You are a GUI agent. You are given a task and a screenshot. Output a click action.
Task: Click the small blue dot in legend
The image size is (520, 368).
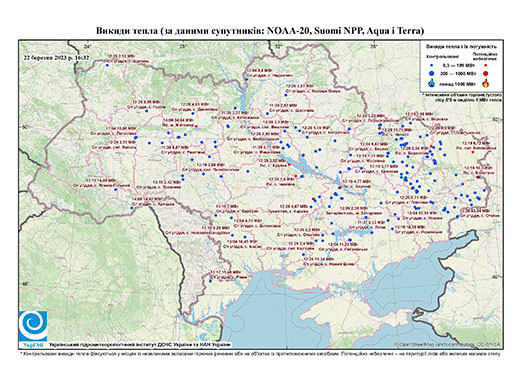432,66
